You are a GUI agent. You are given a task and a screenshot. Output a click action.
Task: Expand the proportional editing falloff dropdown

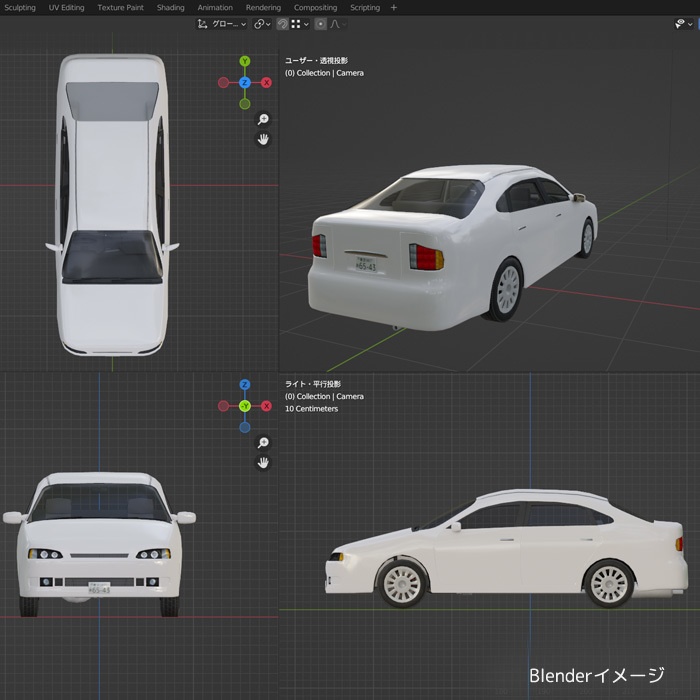coord(337,24)
